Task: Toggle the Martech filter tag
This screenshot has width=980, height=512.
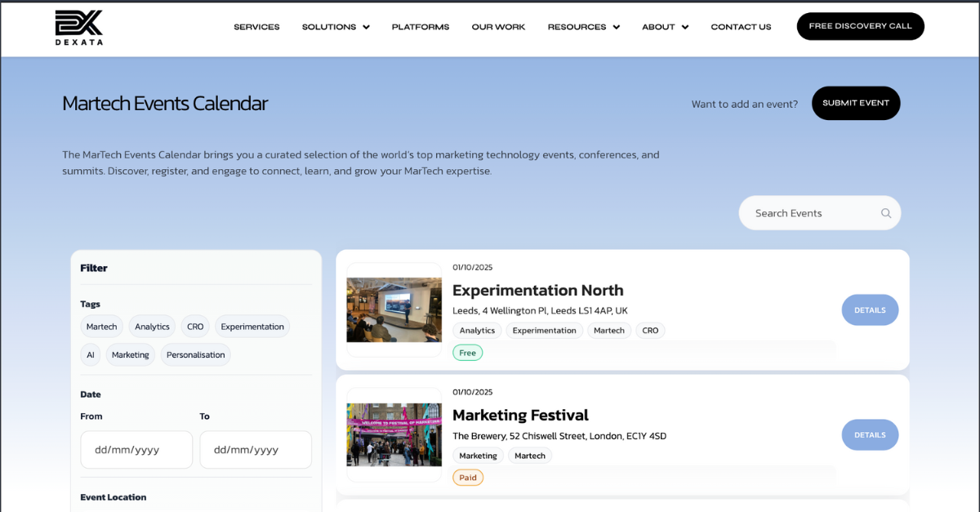Action: (101, 326)
